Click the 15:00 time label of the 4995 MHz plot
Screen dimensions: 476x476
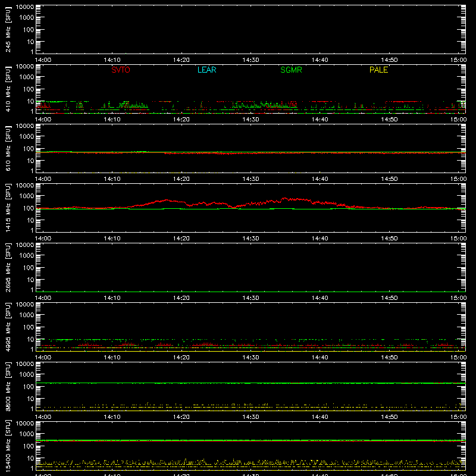tap(458, 358)
